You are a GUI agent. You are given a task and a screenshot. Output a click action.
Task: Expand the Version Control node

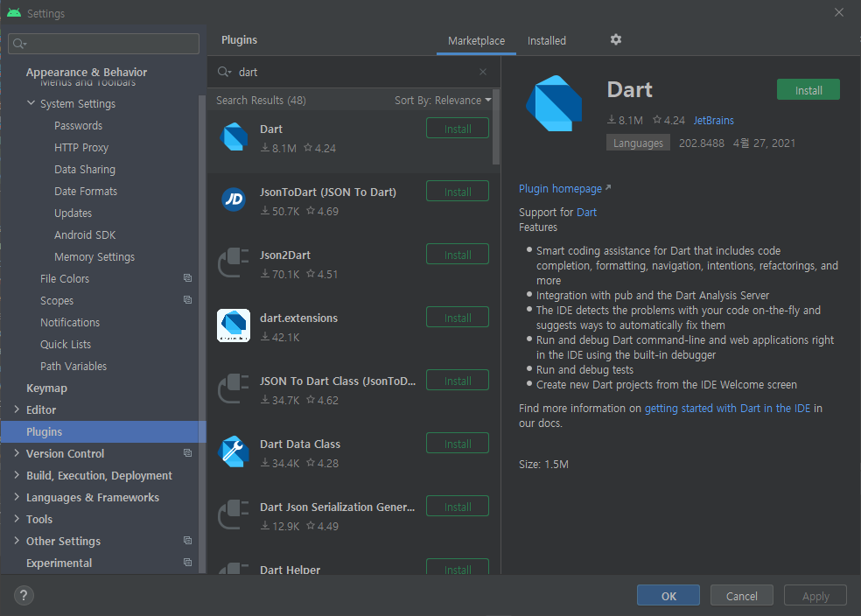[x=17, y=453]
